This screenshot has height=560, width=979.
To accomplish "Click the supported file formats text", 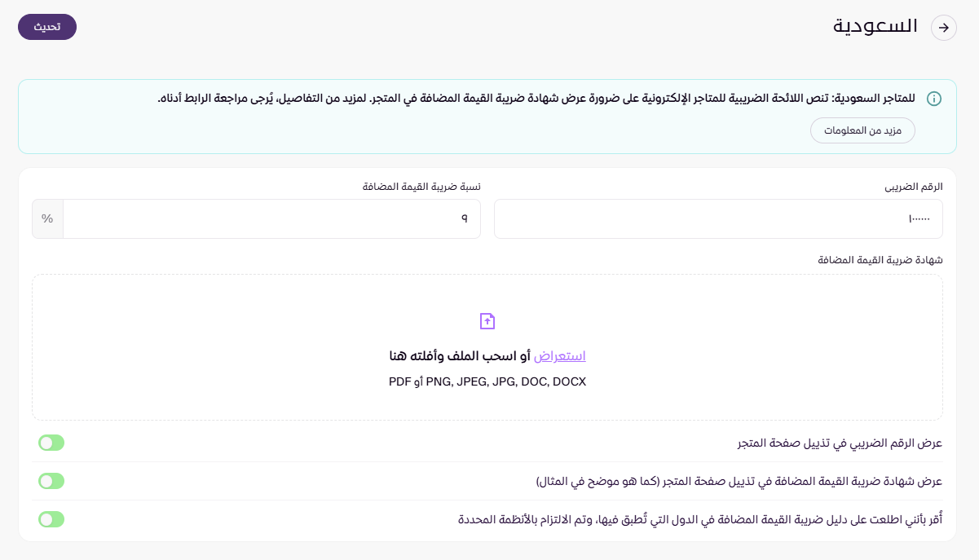I will click(x=487, y=381).
